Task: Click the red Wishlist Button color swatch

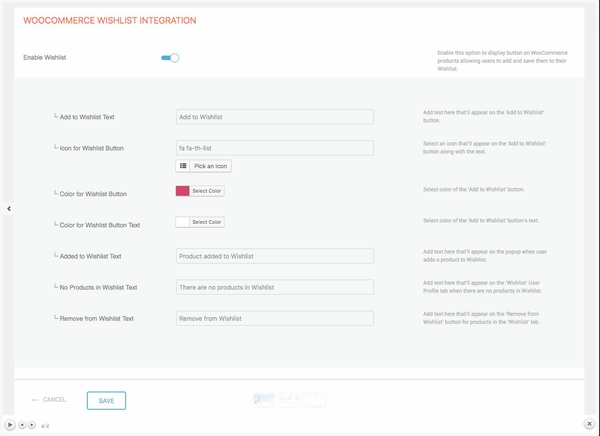Action: coord(182,191)
